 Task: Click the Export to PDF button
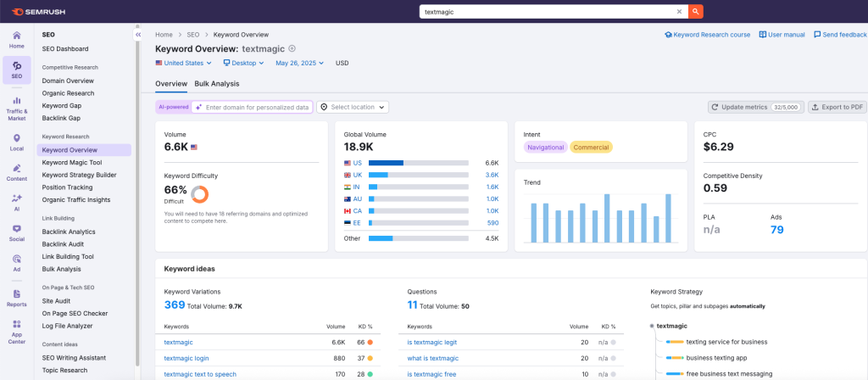click(837, 107)
